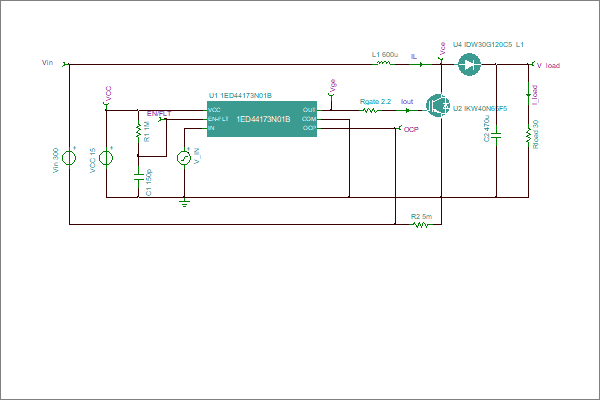Screen dimensions: 600x400
Task: Click the EN-FLT pin on the driver
Action: (x=218, y=119)
